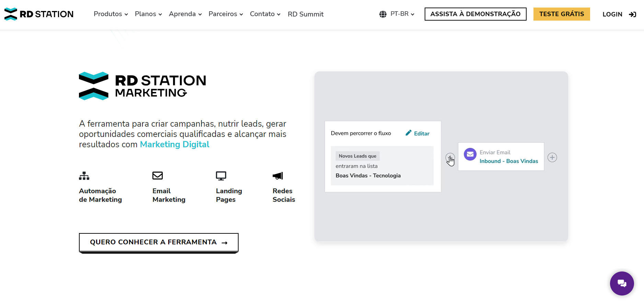Click the automation flow demo preview
The width and height of the screenshot is (644, 301).
(x=441, y=157)
